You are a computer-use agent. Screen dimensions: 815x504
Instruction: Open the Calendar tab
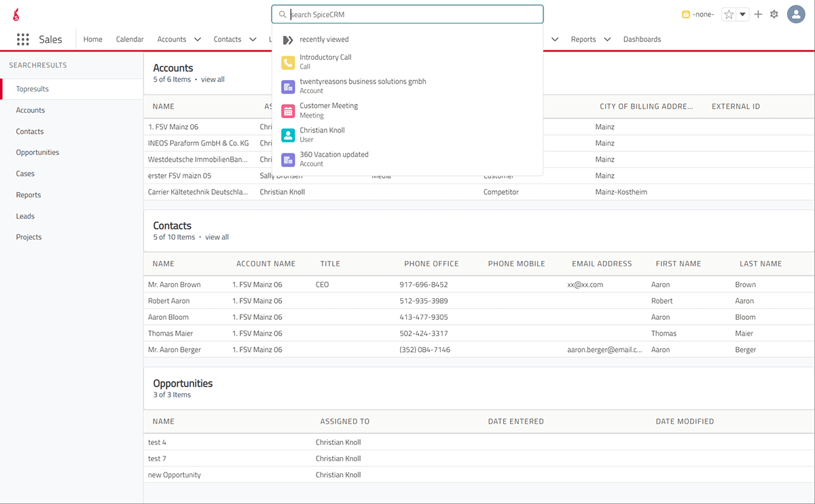(x=130, y=39)
